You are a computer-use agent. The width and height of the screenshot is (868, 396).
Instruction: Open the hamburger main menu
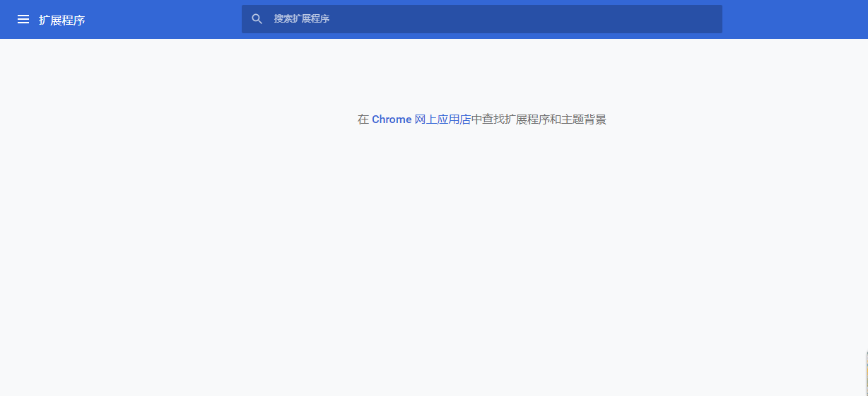point(23,20)
